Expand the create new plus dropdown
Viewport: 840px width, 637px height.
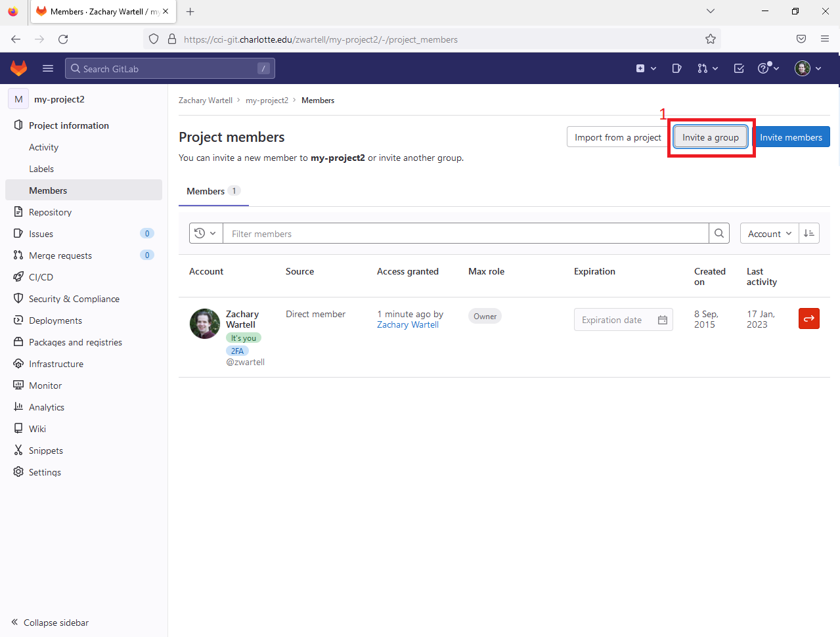pos(646,68)
